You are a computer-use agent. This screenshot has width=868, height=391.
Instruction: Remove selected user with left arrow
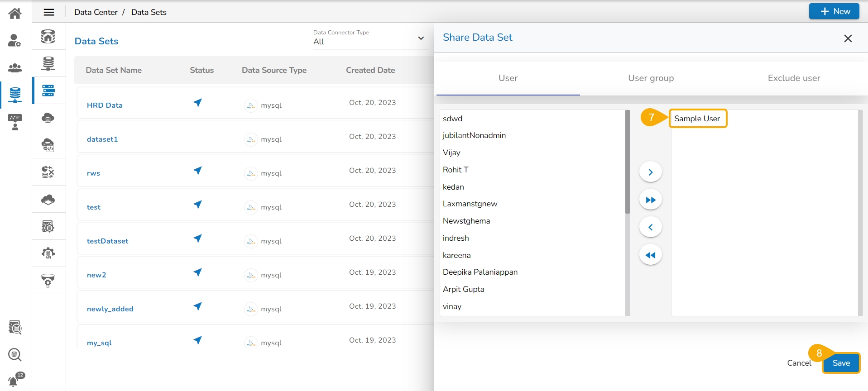click(650, 227)
